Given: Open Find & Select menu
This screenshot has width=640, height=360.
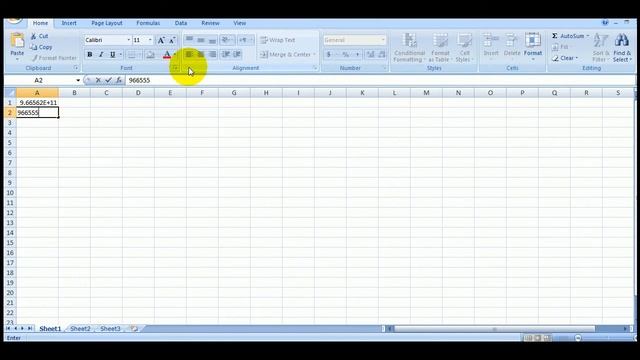Looking at the screenshot, I should (x=622, y=48).
